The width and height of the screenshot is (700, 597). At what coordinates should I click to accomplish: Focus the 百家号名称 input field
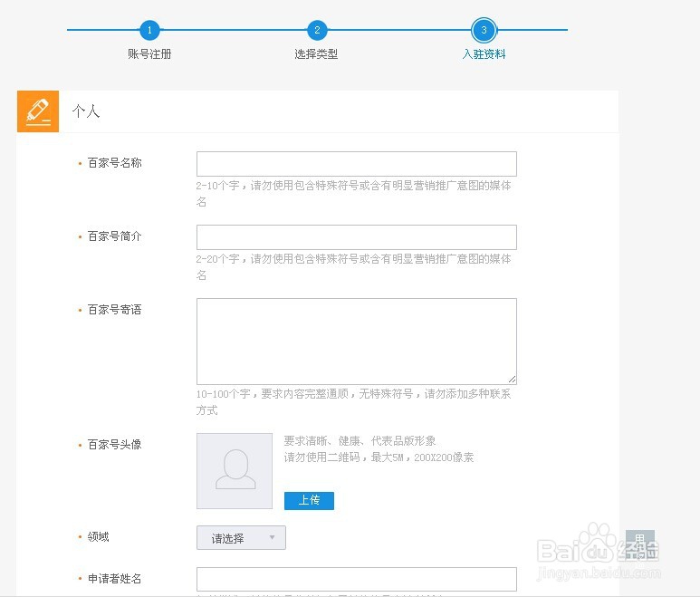pos(357,164)
